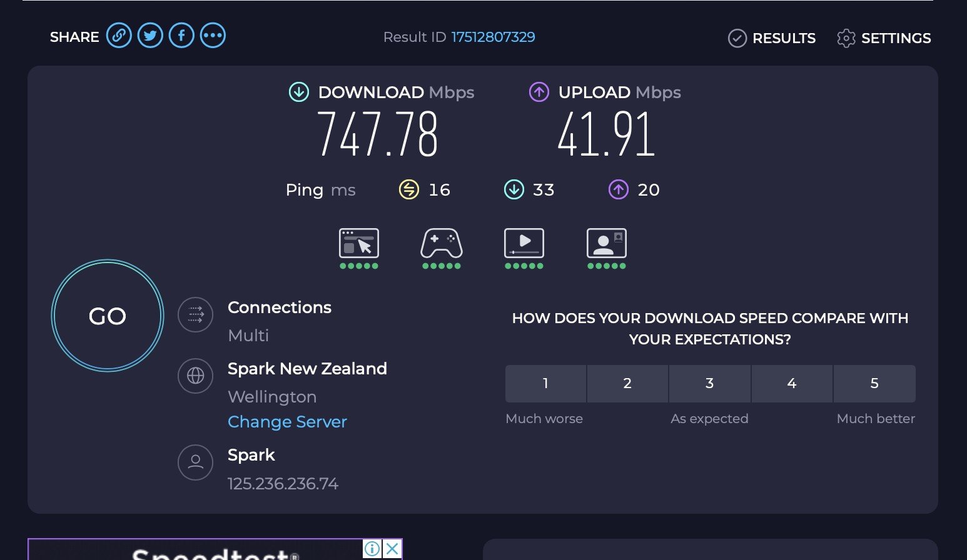Open SETTINGS
The width and height of the screenshot is (967, 560).
(x=884, y=38)
